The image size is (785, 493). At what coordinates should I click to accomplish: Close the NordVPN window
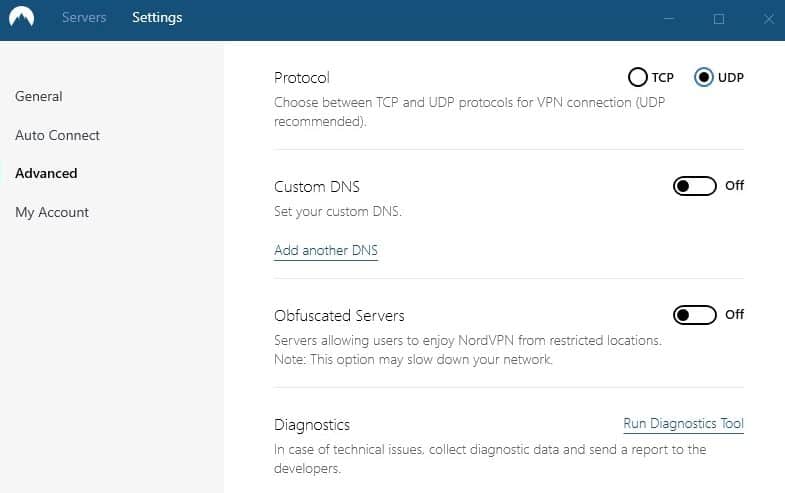769,19
